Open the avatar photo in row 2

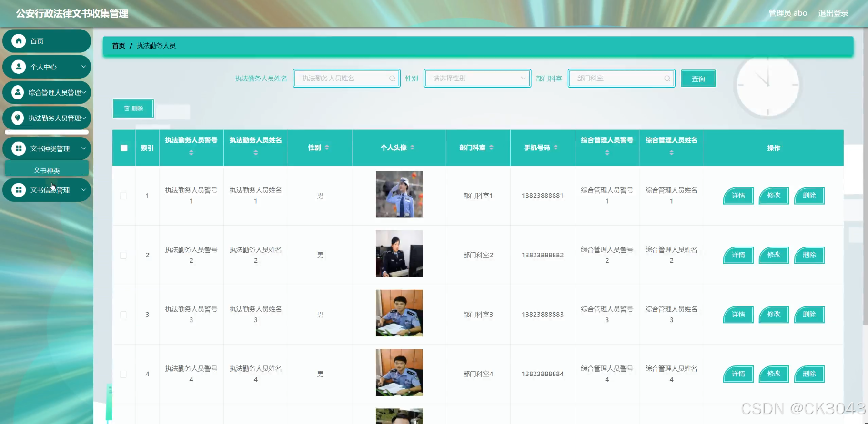tap(399, 254)
